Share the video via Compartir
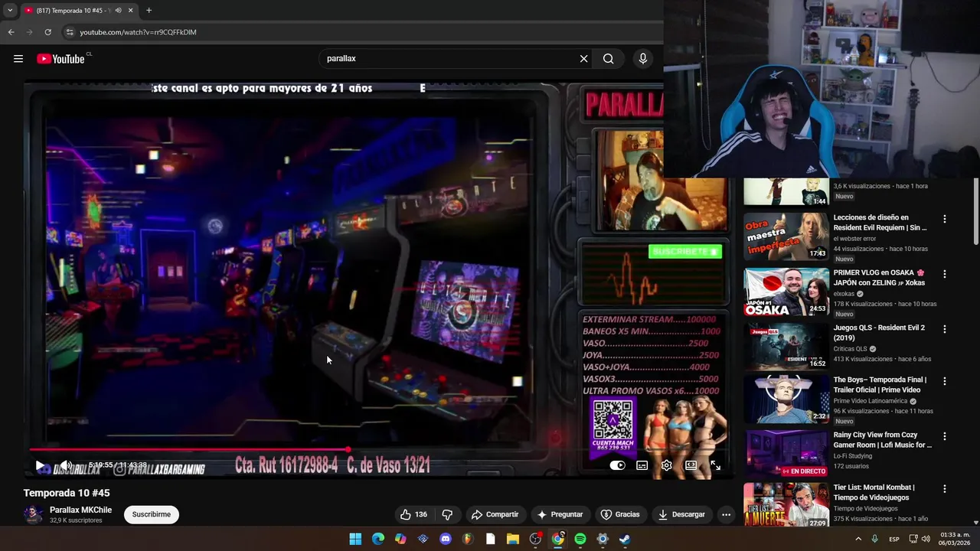The image size is (980, 551). point(495,514)
